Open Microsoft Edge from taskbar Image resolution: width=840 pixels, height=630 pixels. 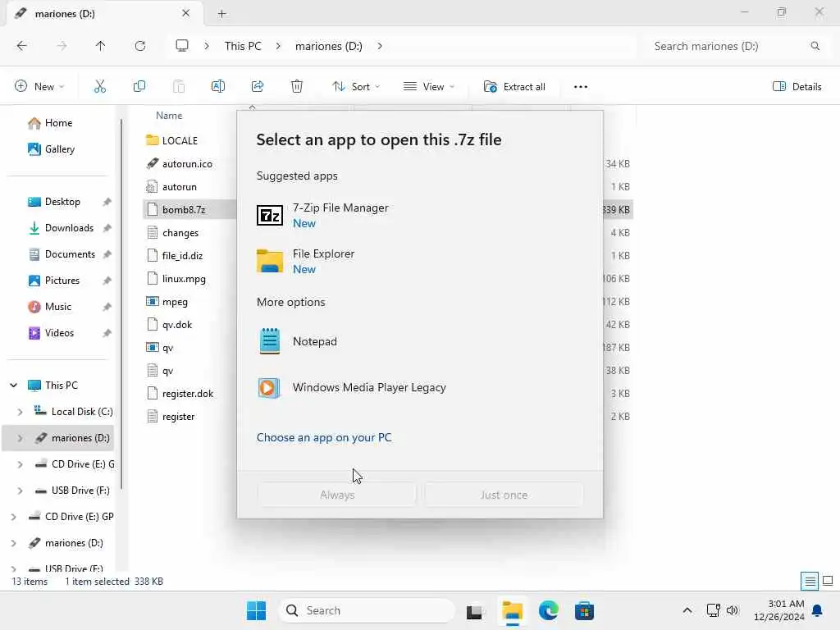(x=548, y=610)
